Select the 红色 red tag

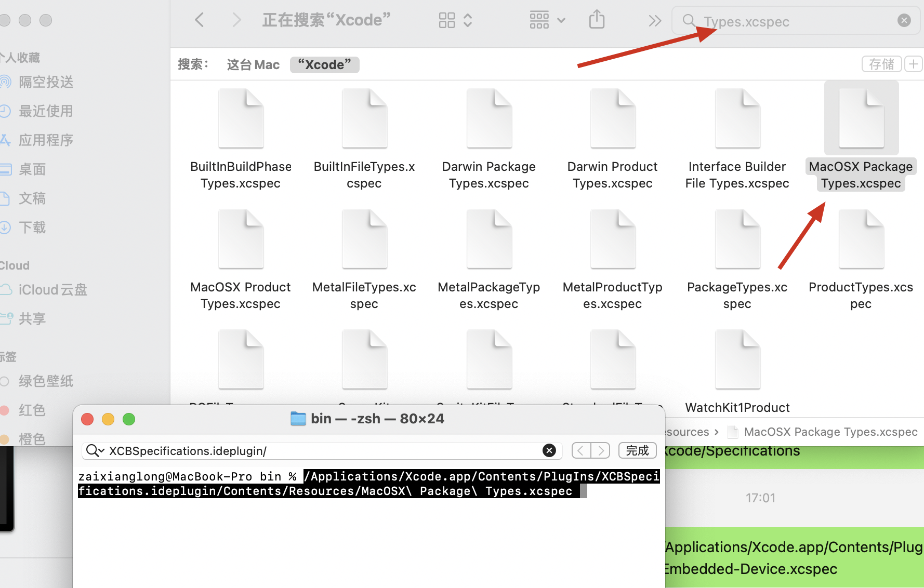click(x=32, y=410)
